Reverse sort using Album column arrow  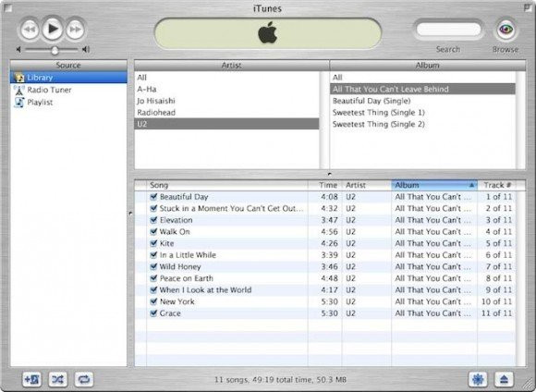[471, 185]
